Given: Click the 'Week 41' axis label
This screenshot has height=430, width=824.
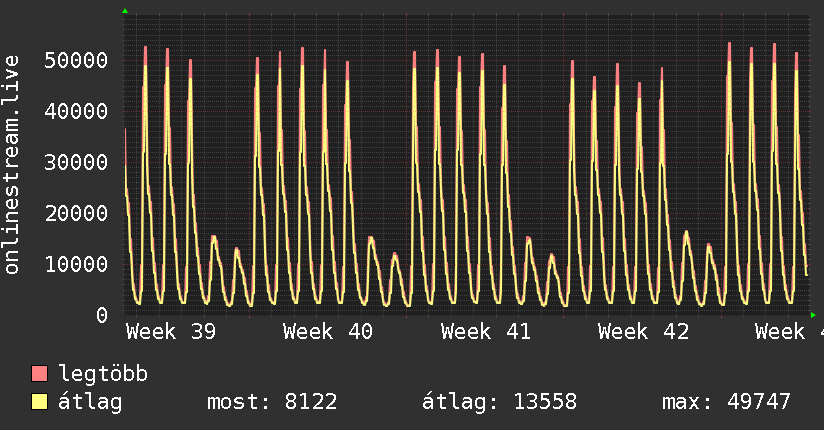Looking at the screenshot, I should click(x=486, y=332).
